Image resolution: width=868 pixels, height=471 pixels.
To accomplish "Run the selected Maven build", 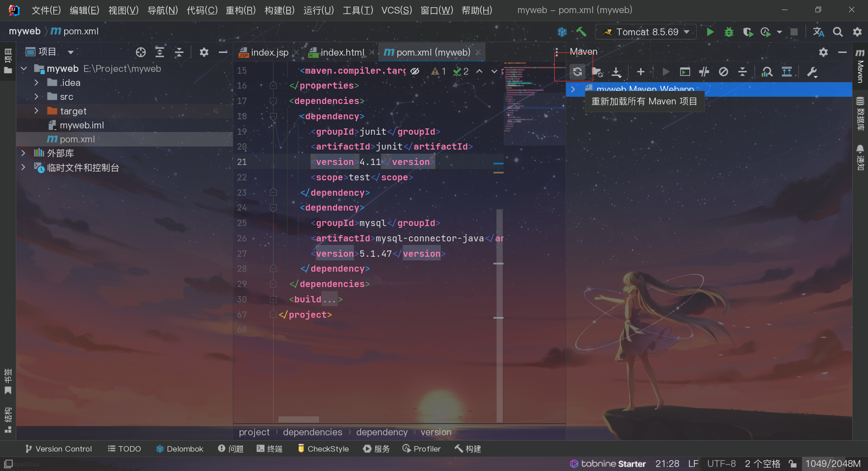I will 665,71.
